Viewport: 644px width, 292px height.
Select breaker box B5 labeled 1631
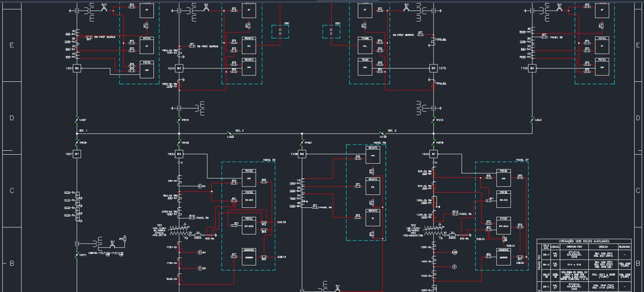point(77,68)
